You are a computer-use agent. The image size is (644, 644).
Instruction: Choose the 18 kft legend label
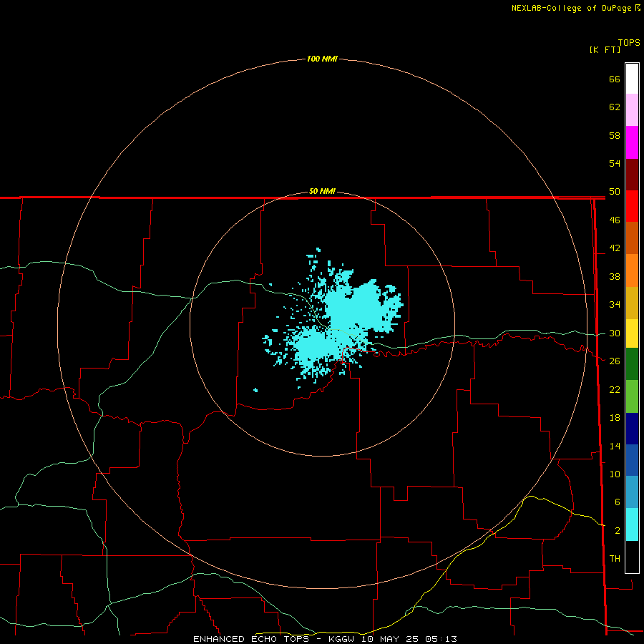615,418
